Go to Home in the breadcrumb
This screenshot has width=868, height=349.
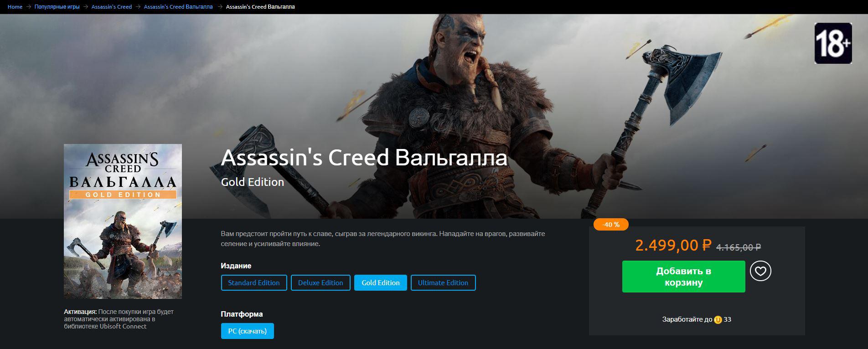[x=15, y=7]
